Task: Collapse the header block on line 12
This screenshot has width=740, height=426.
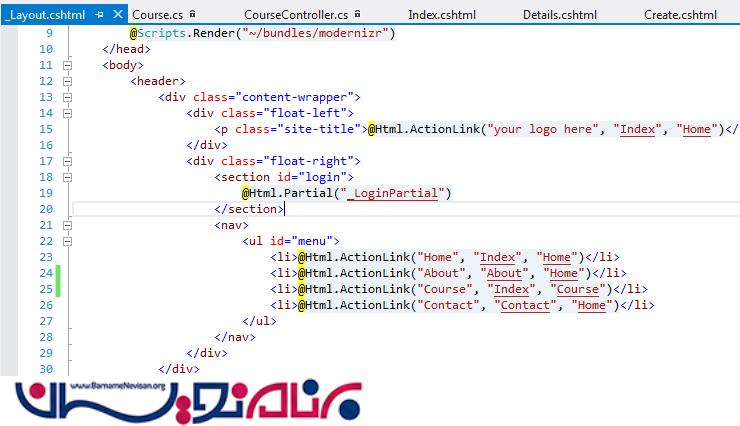Action: (68, 81)
